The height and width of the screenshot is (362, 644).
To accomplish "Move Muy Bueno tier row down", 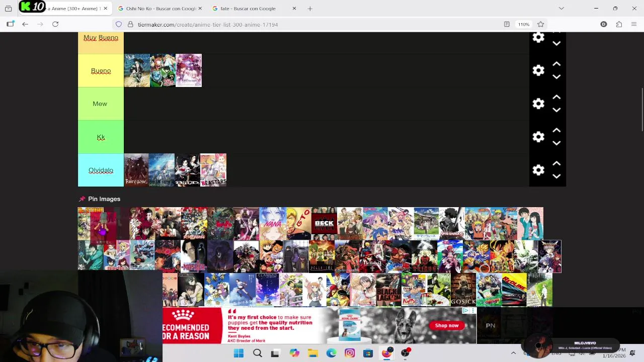I will coord(556,44).
